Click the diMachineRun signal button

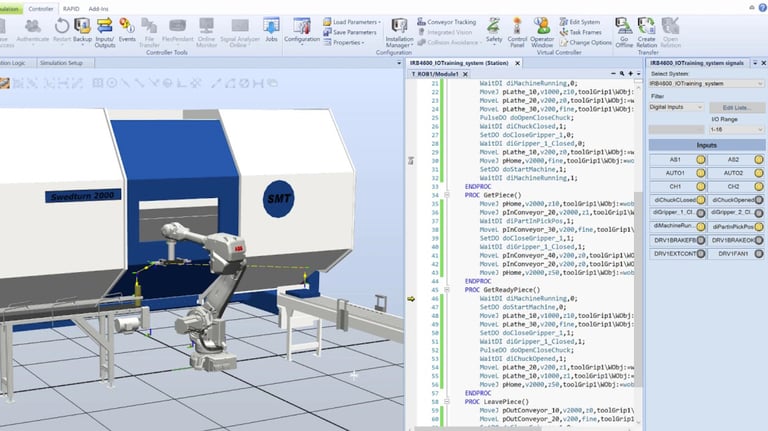coord(678,227)
